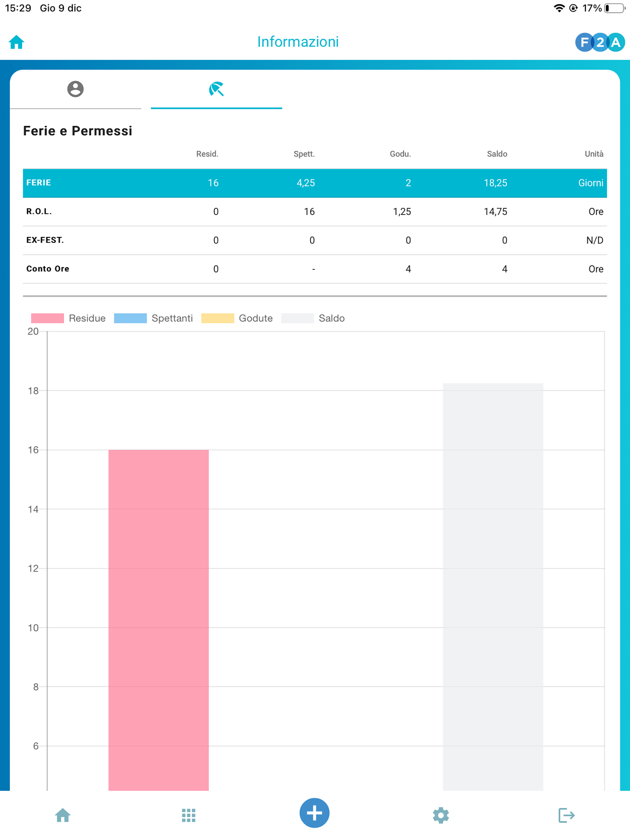Screen dimensions: 630x840
Task: Open the apps grid icon
Action: [189, 815]
